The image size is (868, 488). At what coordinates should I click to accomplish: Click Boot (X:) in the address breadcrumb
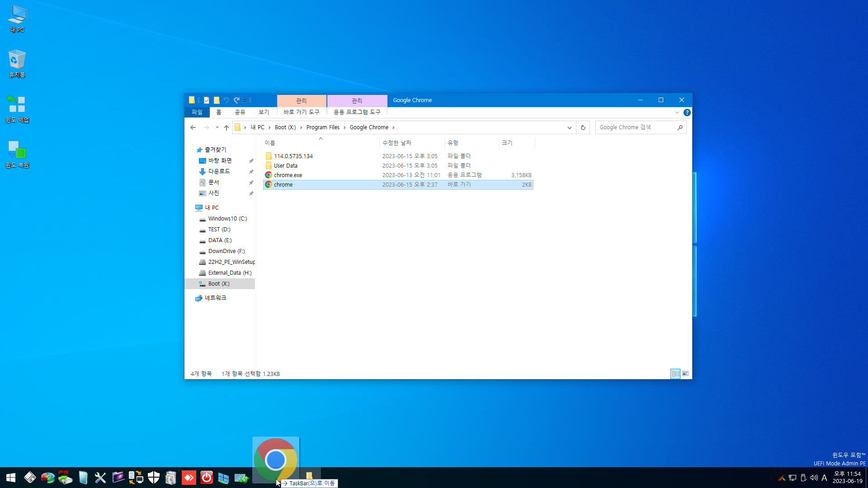285,127
